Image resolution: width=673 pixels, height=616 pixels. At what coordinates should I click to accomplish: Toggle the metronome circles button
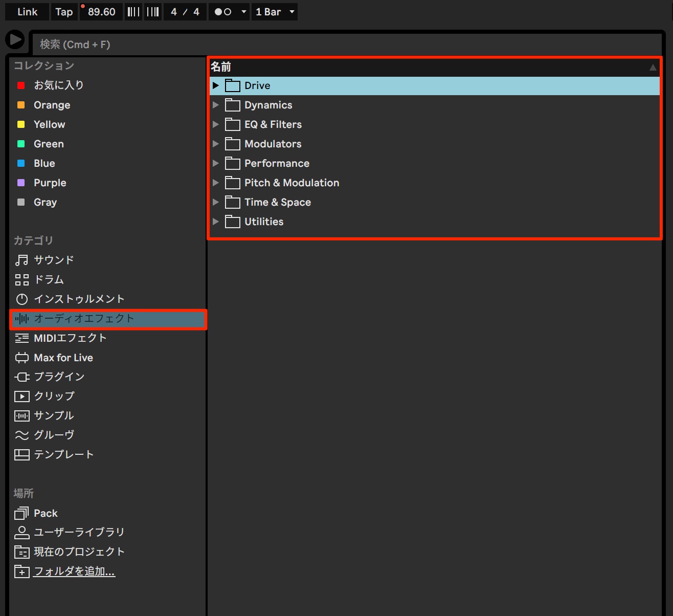[x=223, y=12]
